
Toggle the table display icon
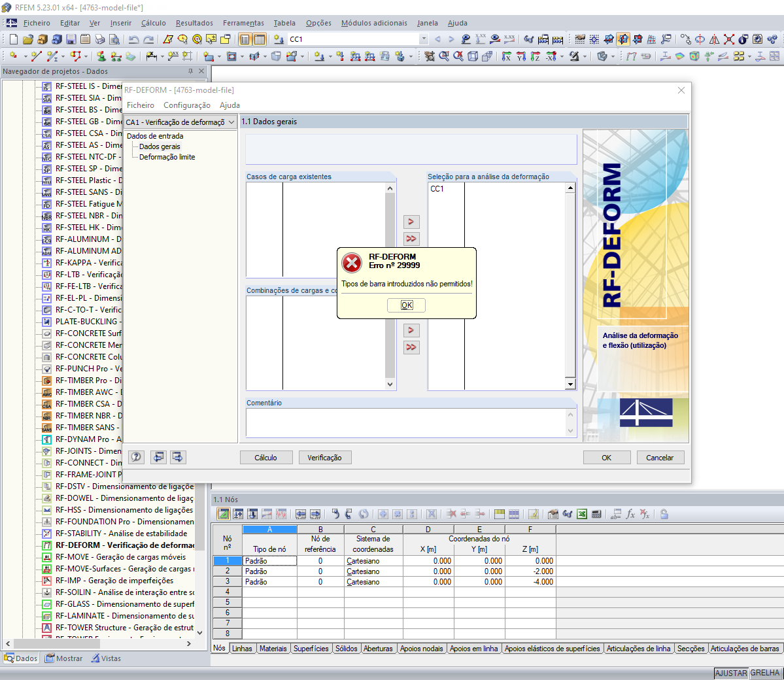[x=260, y=39]
